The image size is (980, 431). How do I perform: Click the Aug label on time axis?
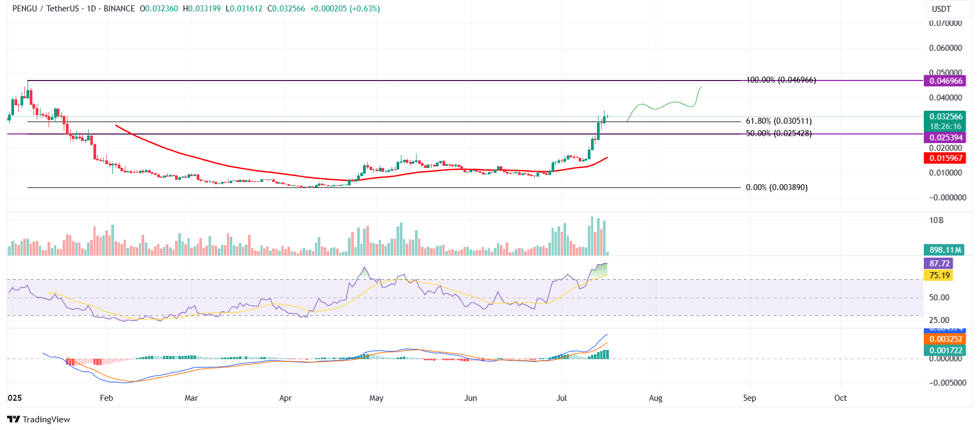point(655,398)
